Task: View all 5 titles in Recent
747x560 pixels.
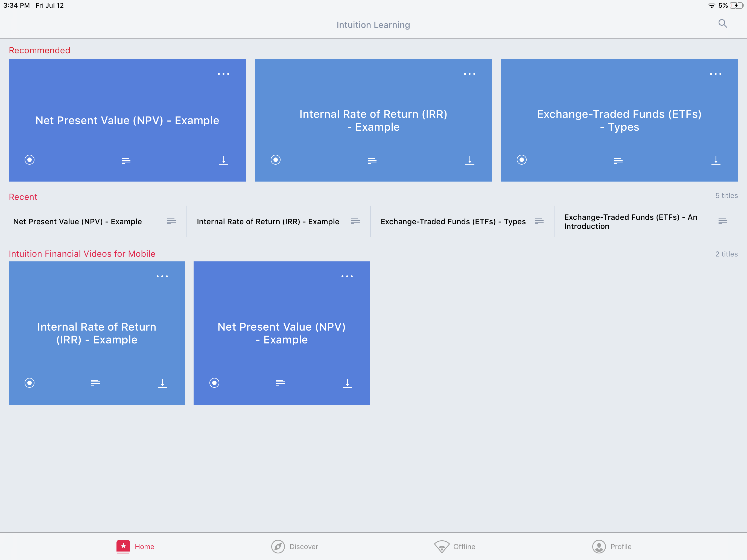Action: (x=726, y=196)
